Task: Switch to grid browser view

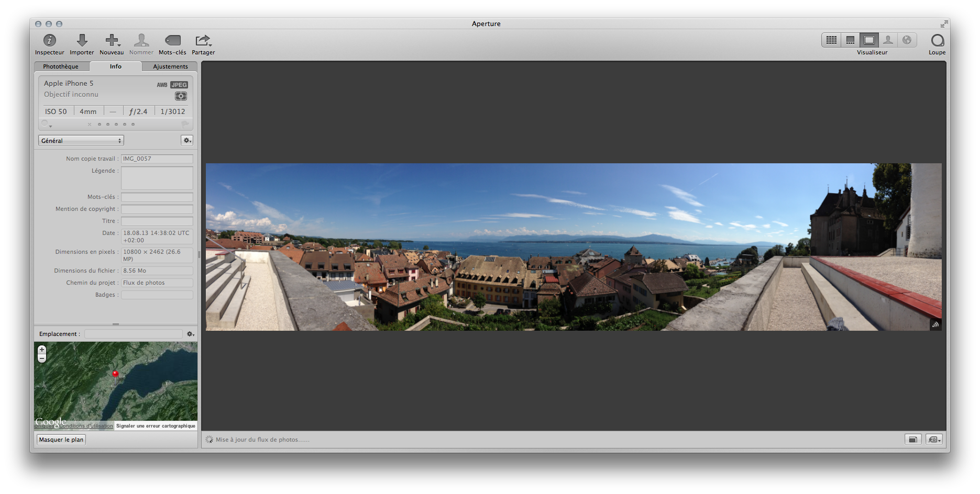Action: 831,40
